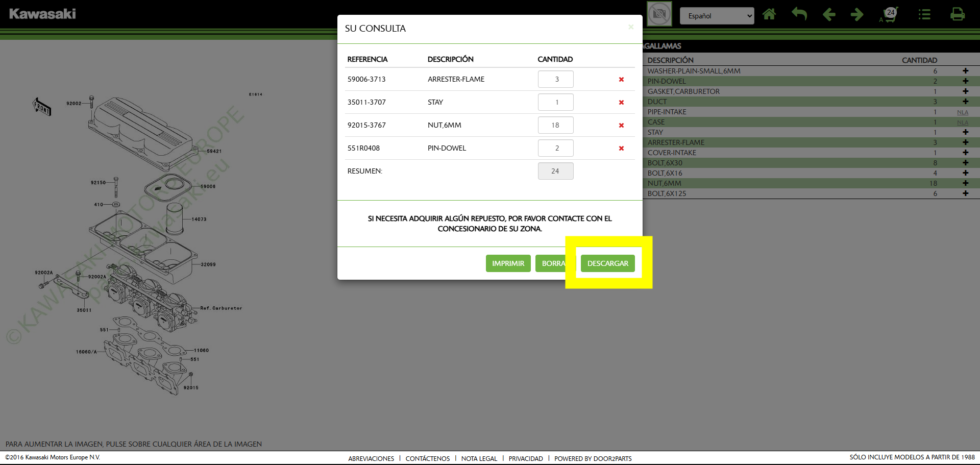
Task: Delete PIN-DOWEL entry from the list
Action: (x=621, y=149)
